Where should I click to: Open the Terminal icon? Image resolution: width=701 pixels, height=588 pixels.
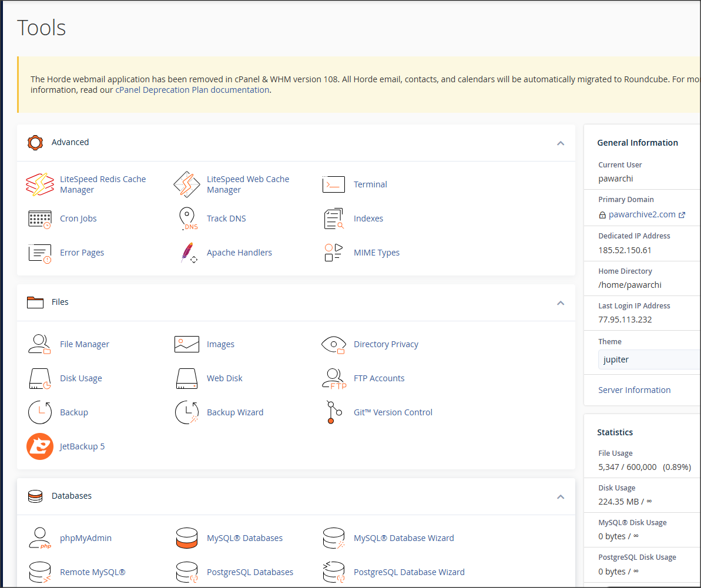pyautogui.click(x=334, y=184)
